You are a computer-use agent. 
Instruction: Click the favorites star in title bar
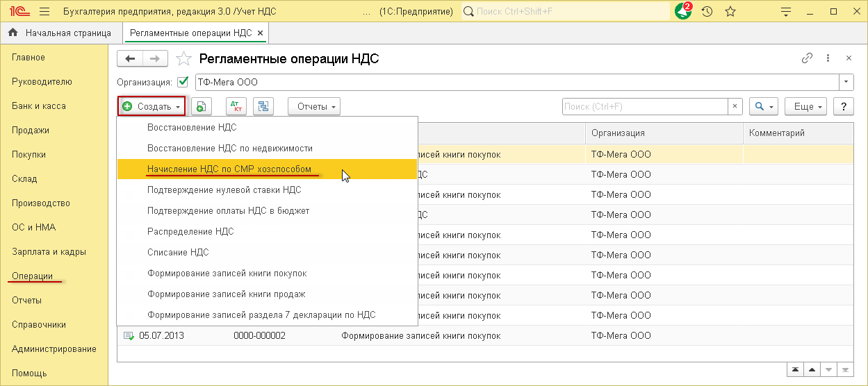[x=730, y=12]
